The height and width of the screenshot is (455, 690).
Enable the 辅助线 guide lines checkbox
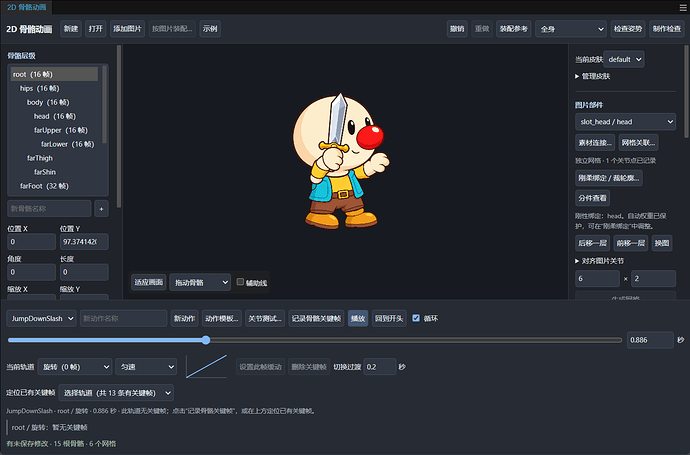point(240,282)
